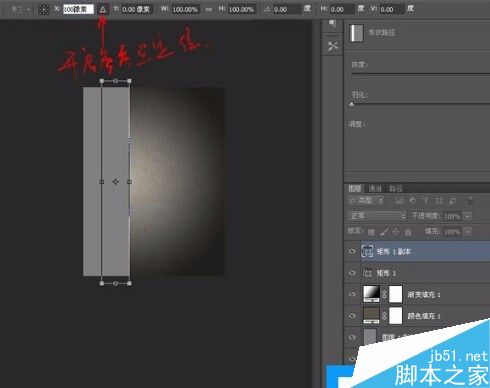Screen dimensions: 490x388
Task: Click the 矩形 1 shape thumbnail
Action: pos(367,273)
